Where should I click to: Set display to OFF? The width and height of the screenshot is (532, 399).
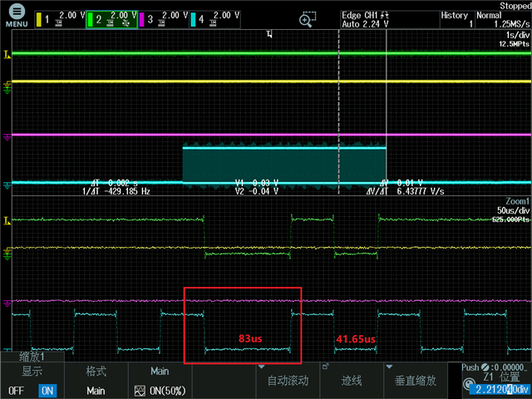[16, 391]
